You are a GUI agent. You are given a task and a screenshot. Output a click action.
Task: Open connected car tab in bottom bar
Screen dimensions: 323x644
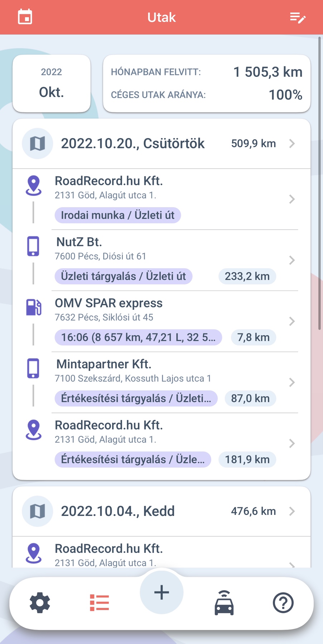coord(224,603)
